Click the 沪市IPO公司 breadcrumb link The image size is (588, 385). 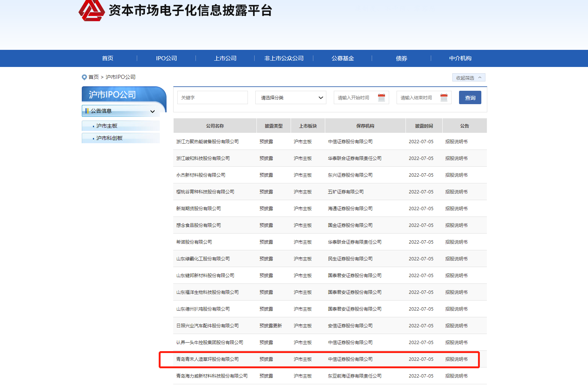point(120,77)
